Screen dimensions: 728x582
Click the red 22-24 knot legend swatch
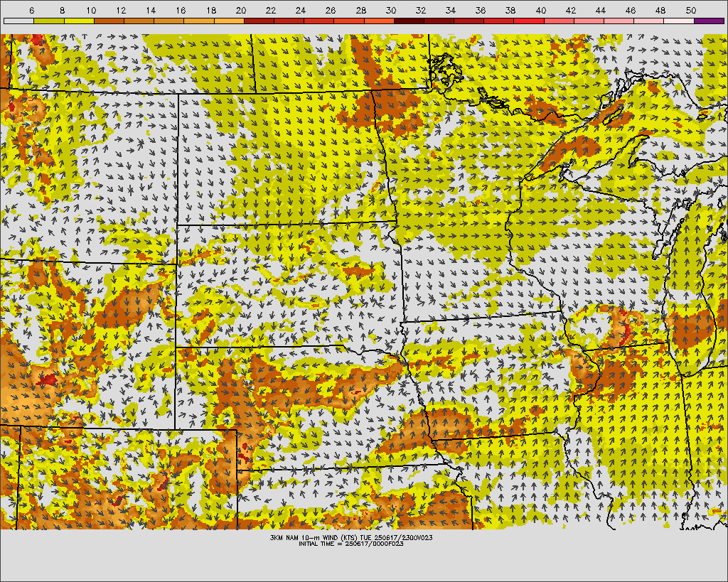(289, 21)
